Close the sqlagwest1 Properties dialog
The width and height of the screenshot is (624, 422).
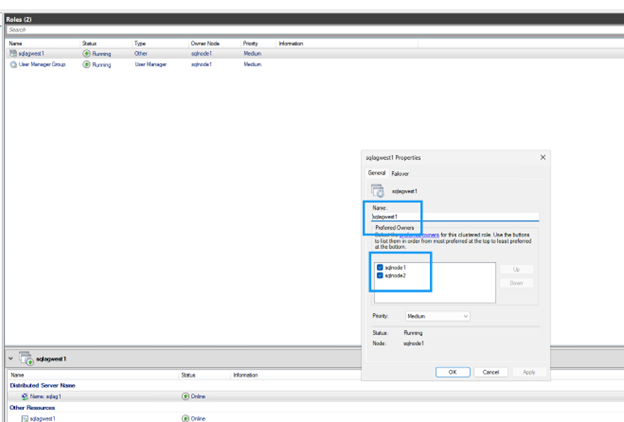tap(543, 158)
